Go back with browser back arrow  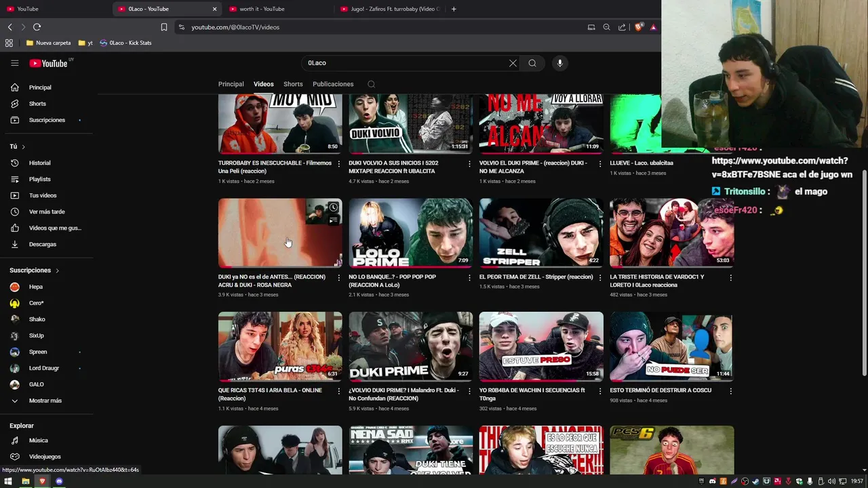(10, 27)
